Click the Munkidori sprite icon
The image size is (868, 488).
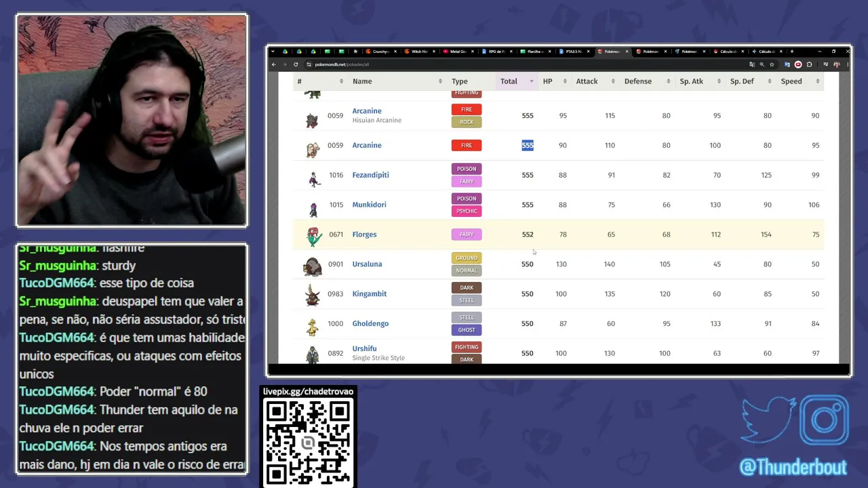(313, 209)
